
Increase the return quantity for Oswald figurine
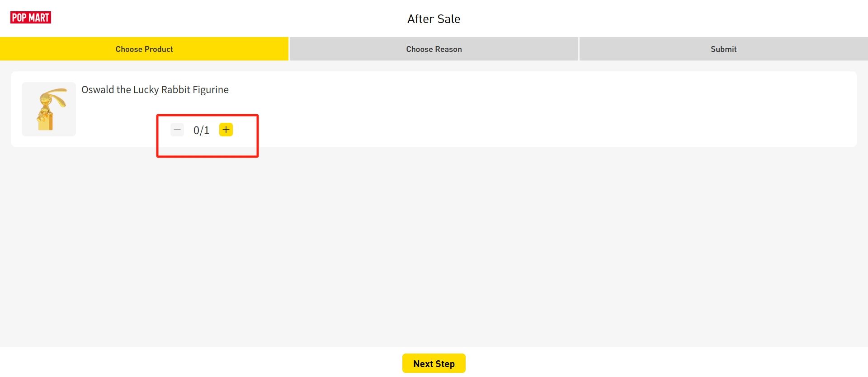tap(226, 130)
